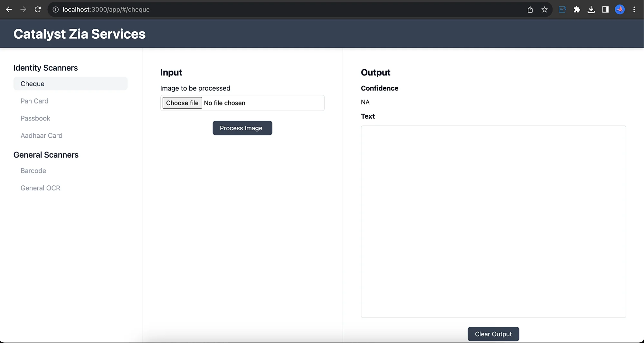Reload the current page
Image resolution: width=644 pixels, height=343 pixels.
(38, 10)
